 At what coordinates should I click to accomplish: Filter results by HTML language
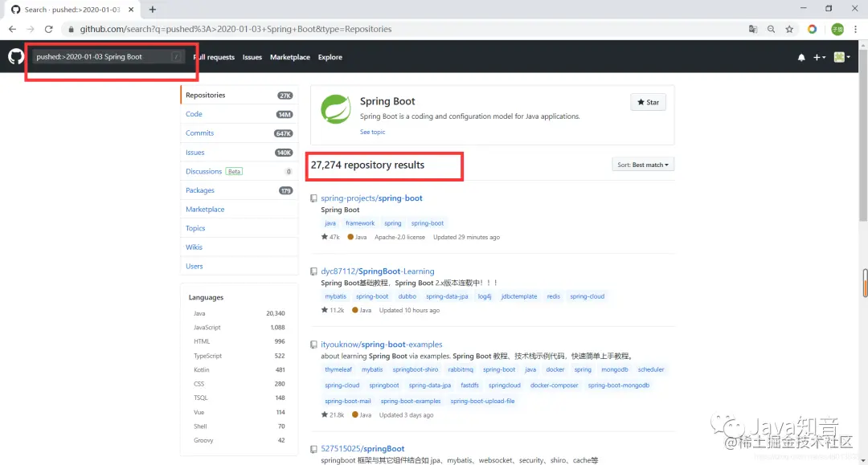(240, 341)
